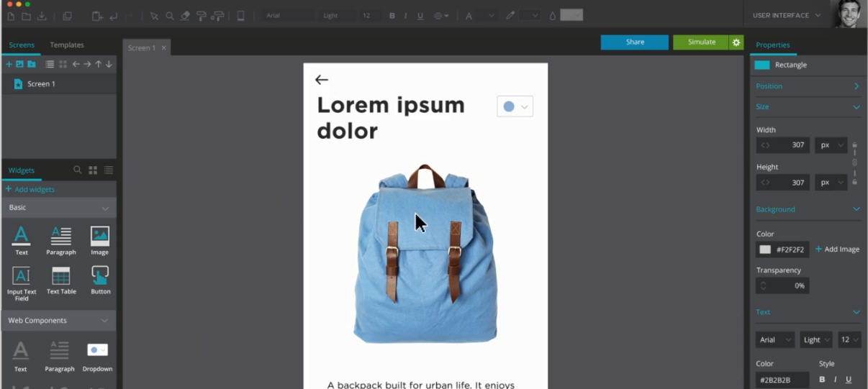Switch to the Templates tab
Image resolution: width=868 pixels, height=389 pixels.
point(67,45)
